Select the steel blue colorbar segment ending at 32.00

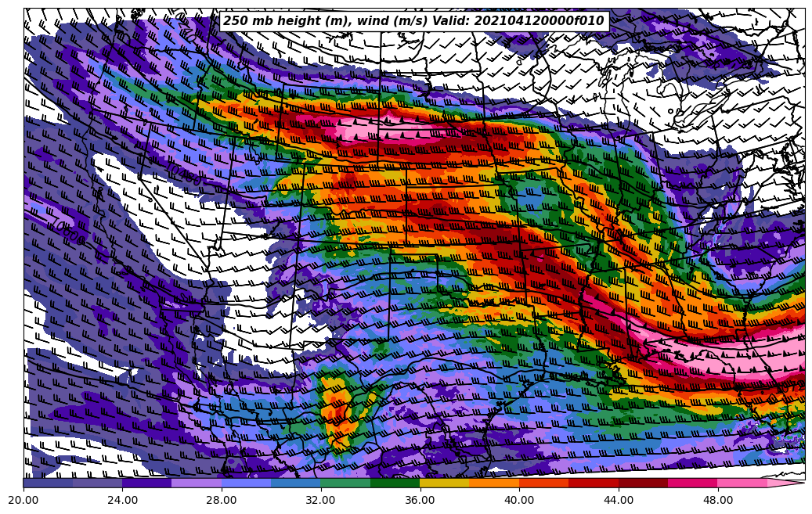(296, 483)
